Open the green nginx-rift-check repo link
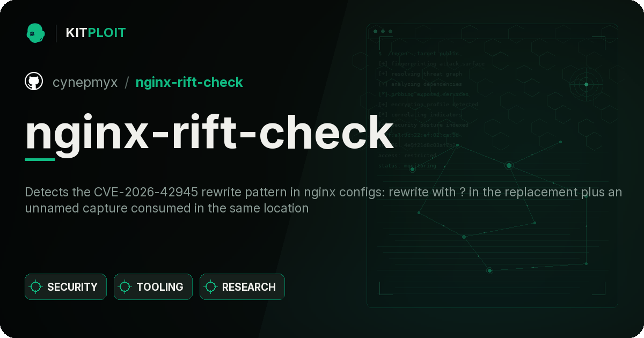 pyautogui.click(x=189, y=82)
